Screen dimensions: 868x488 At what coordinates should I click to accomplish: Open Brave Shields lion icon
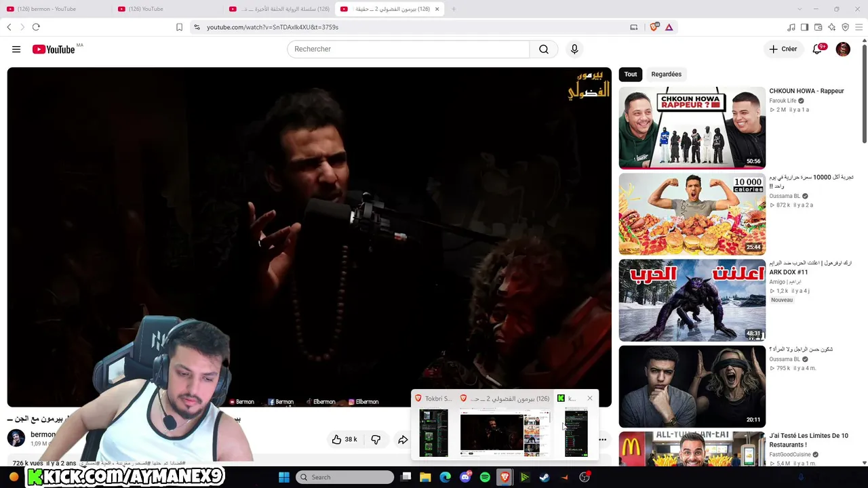pyautogui.click(x=654, y=27)
